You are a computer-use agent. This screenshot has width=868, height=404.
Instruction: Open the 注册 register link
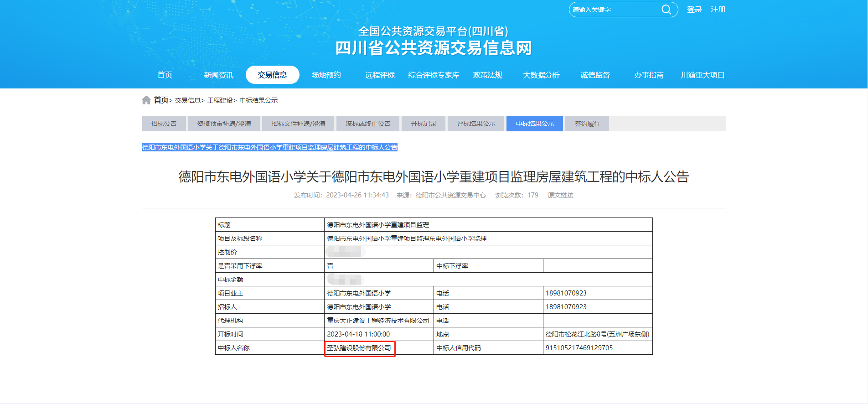click(718, 10)
